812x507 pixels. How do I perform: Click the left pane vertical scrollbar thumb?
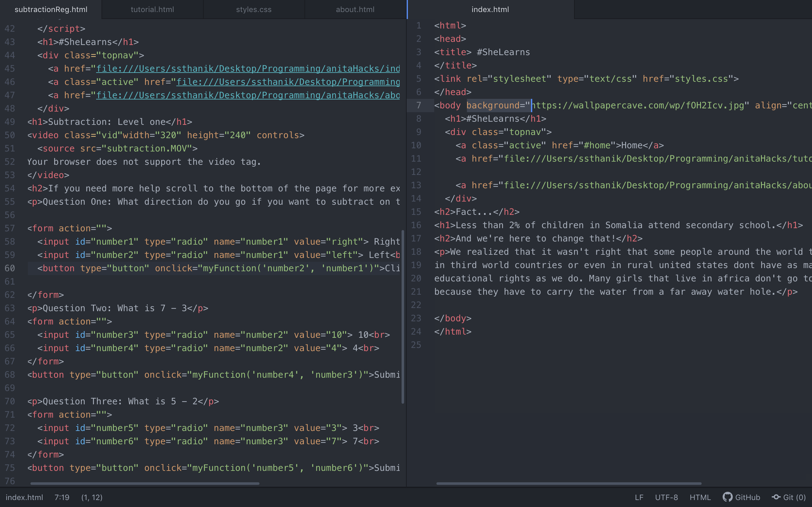403,317
